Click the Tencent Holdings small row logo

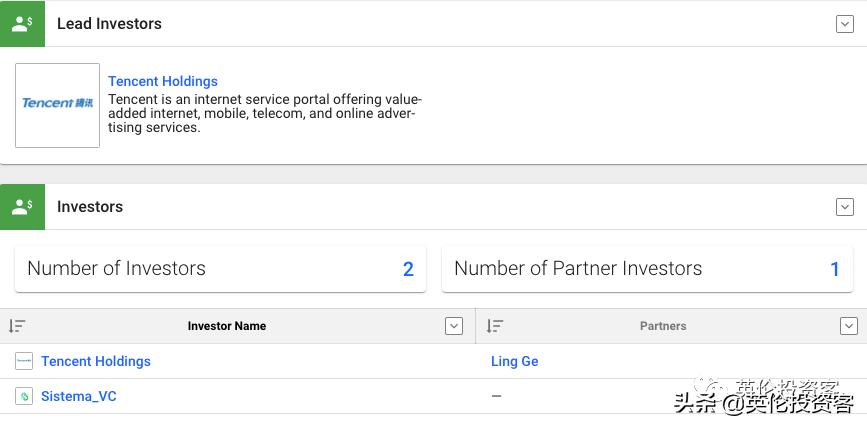coord(24,361)
